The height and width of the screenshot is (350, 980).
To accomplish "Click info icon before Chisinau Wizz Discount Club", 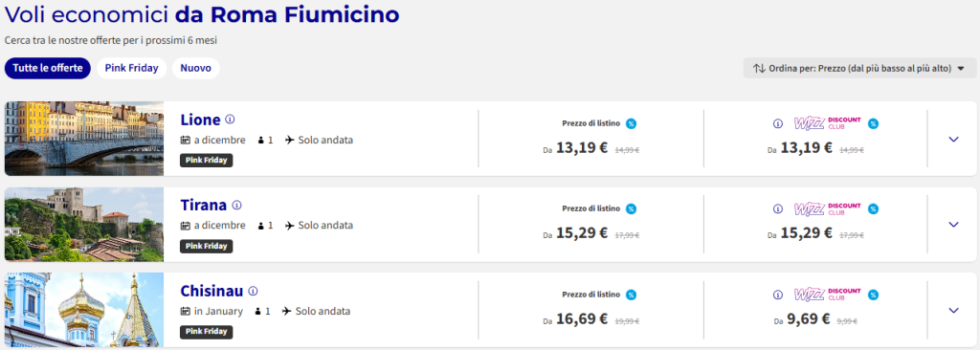I will pyautogui.click(x=777, y=295).
